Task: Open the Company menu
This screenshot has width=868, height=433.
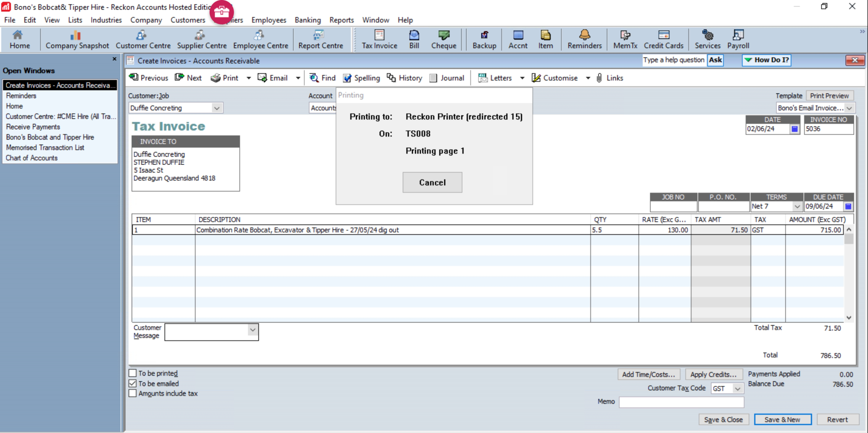Action: (146, 20)
